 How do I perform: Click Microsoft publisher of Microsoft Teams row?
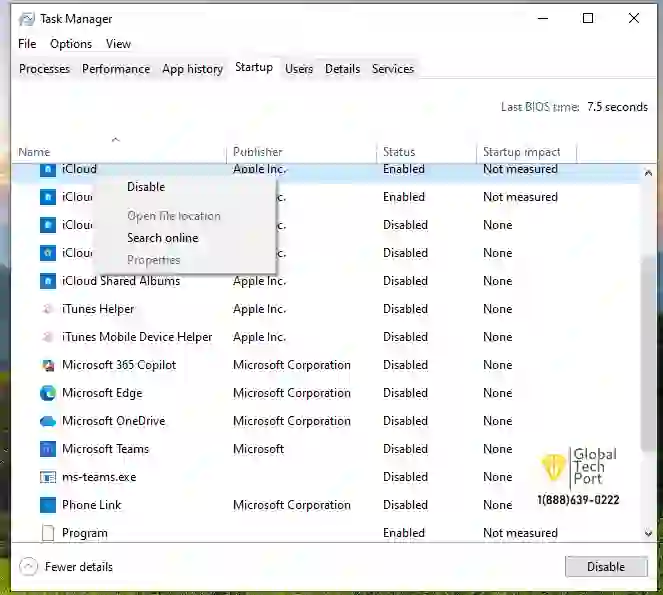click(x=258, y=449)
